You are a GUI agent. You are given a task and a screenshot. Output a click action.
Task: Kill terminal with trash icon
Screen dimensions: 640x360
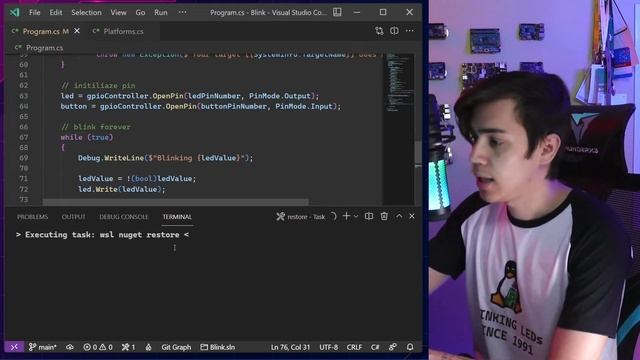pyautogui.click(x=384, y=216)
